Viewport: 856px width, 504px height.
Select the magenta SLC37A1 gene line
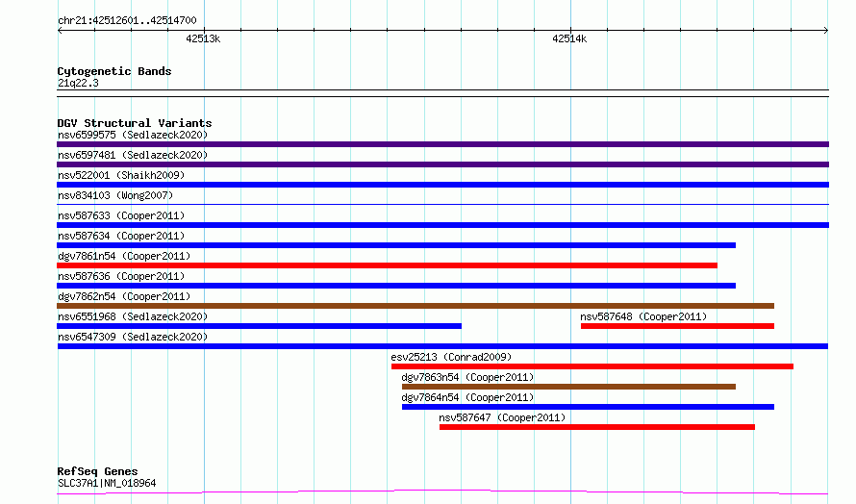click(x=442, y=492)
